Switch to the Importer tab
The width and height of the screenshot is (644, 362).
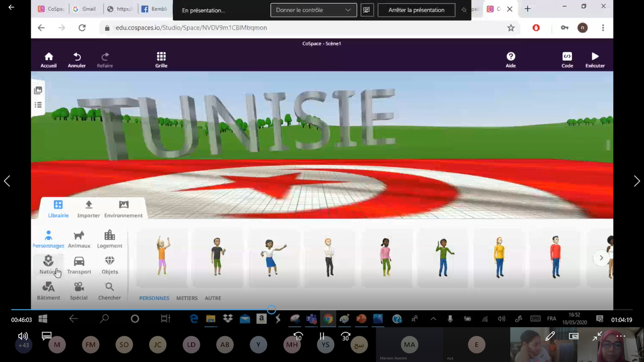[89, 209]
